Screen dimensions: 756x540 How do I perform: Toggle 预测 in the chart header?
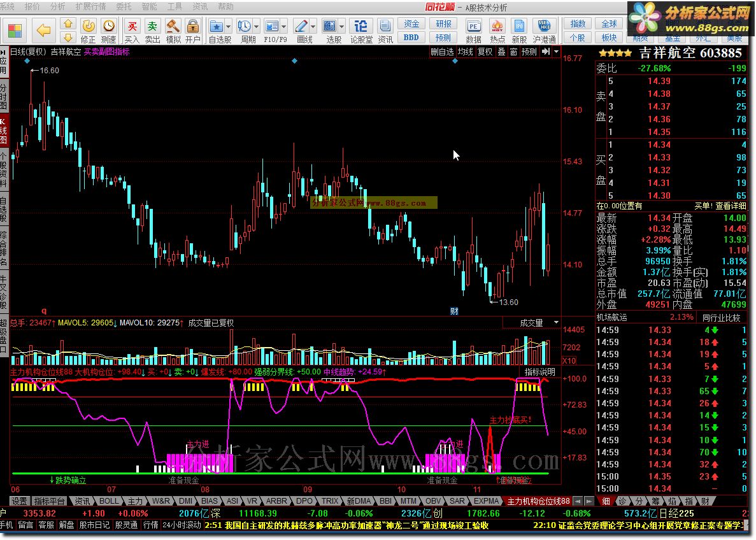pyautogui.click(x=529, y=52)
